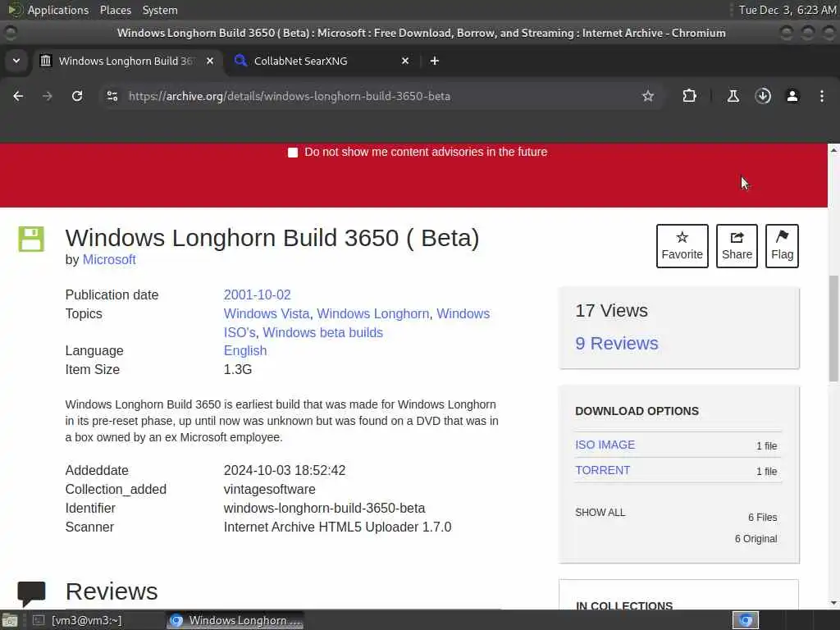
Task: Click the '17 Views' text
Action: pos(611,311)
